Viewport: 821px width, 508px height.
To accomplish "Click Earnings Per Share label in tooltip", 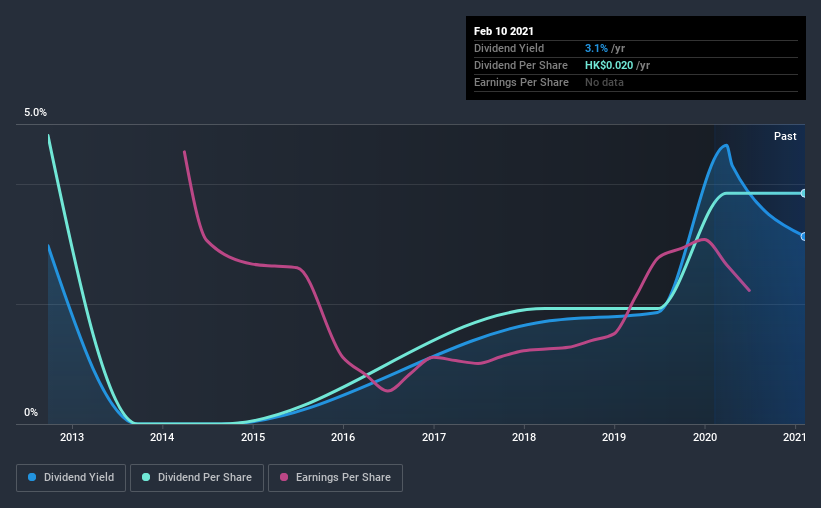I will [521, 82].
